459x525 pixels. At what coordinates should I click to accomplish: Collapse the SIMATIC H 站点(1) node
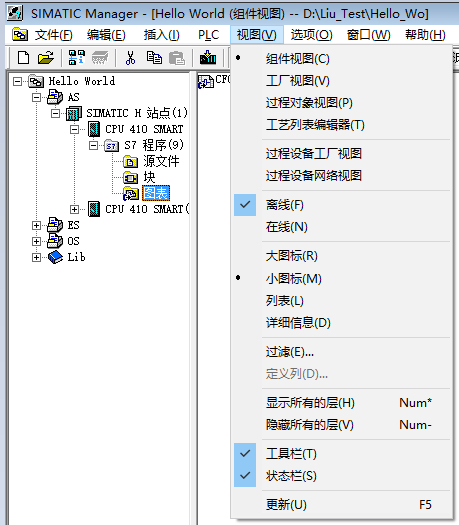click(x=55, y=114)
